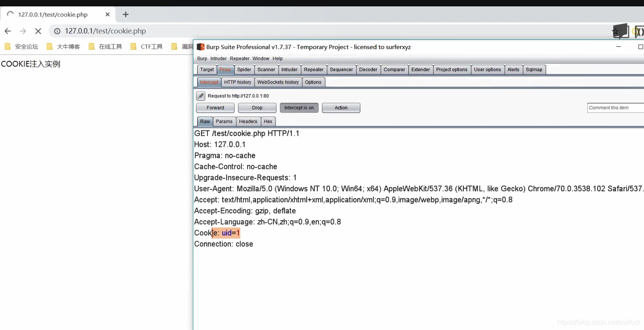Click the Connection: close line
644x330 pixels.
pyautogui.click(x=224, y=244)
